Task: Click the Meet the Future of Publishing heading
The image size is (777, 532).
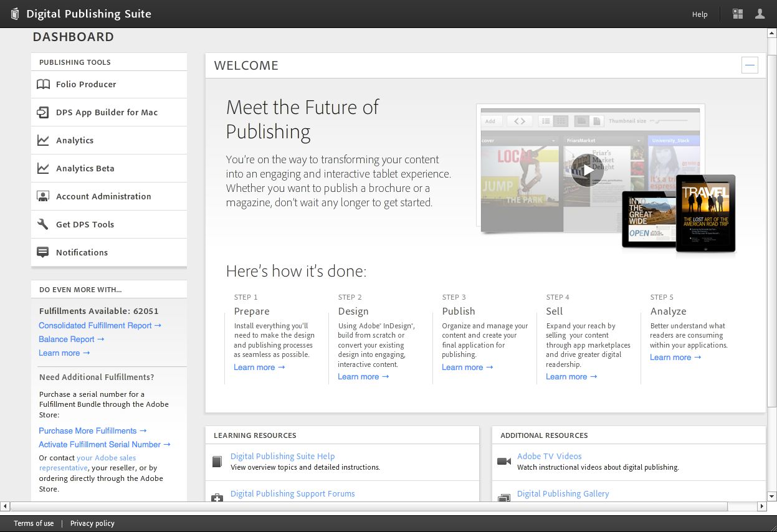Action: pos(302,119)
